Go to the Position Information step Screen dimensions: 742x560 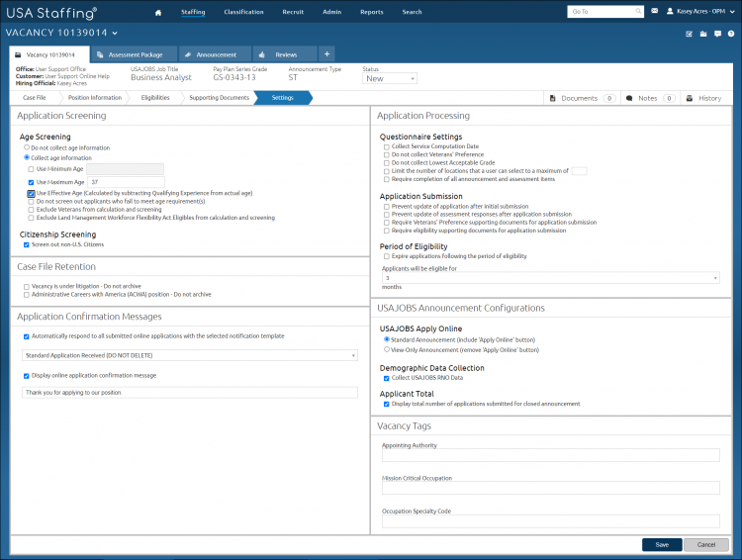(x=95, y=98)
